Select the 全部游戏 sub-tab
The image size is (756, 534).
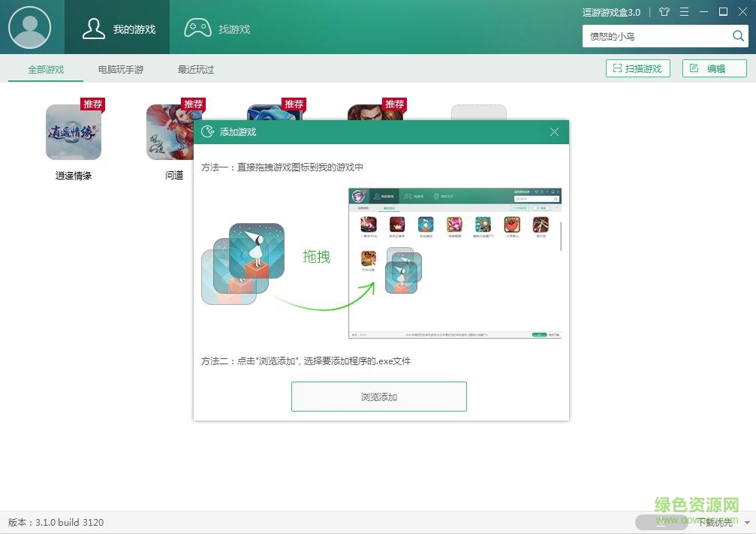[46, 69]
